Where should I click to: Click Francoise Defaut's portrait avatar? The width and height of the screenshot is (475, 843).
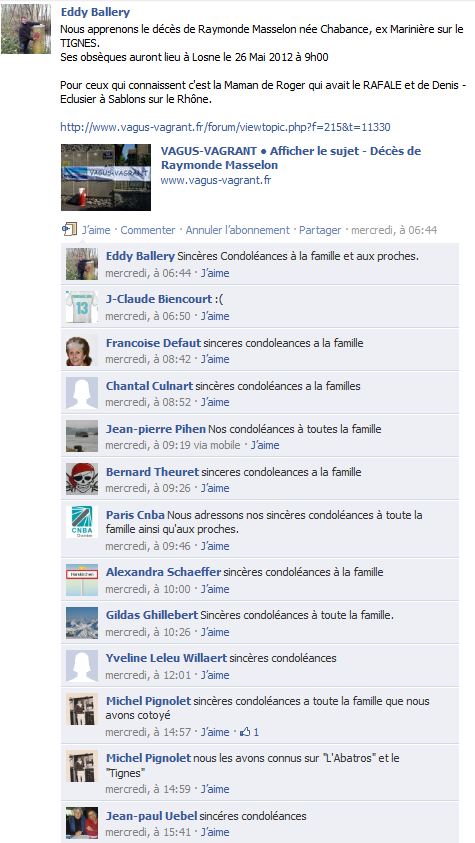point(82,349)
